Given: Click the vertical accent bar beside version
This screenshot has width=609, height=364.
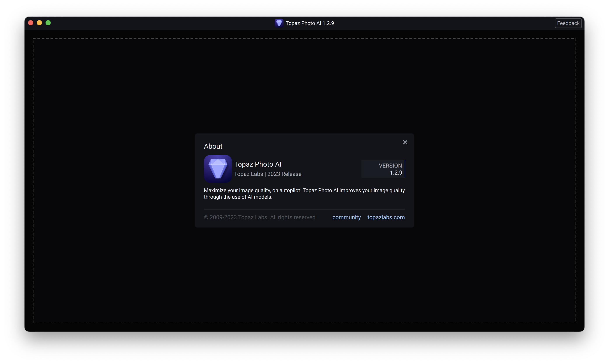Looking at the screenshot, I should (x=405, y=169).
